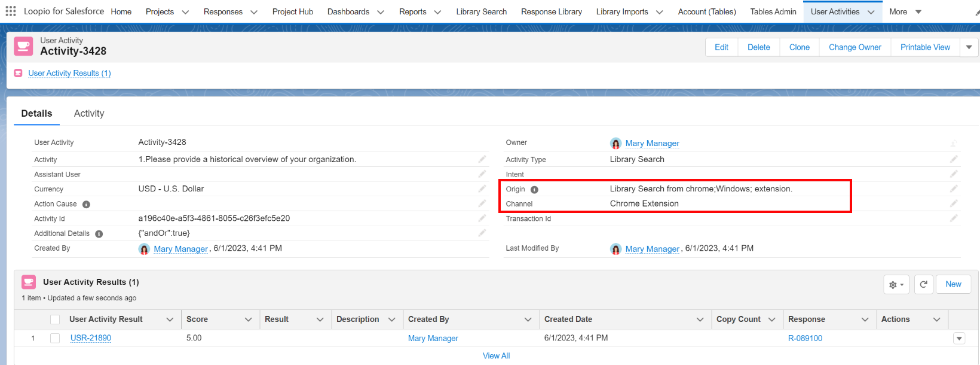Image resolution: width=980 pixels, height=365 pixels.
Task: Edit the Action Cause field pencil icon
Action: [482, 203]
